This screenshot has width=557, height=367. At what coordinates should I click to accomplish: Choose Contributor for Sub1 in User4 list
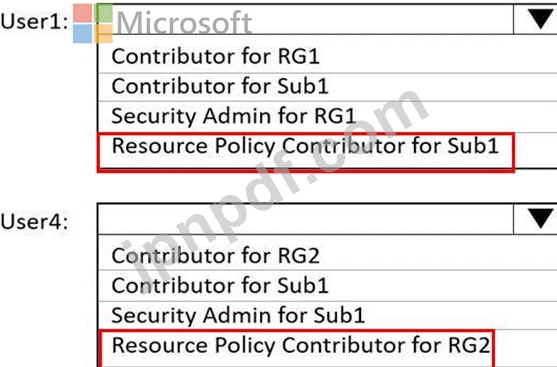tap(327, 285)
